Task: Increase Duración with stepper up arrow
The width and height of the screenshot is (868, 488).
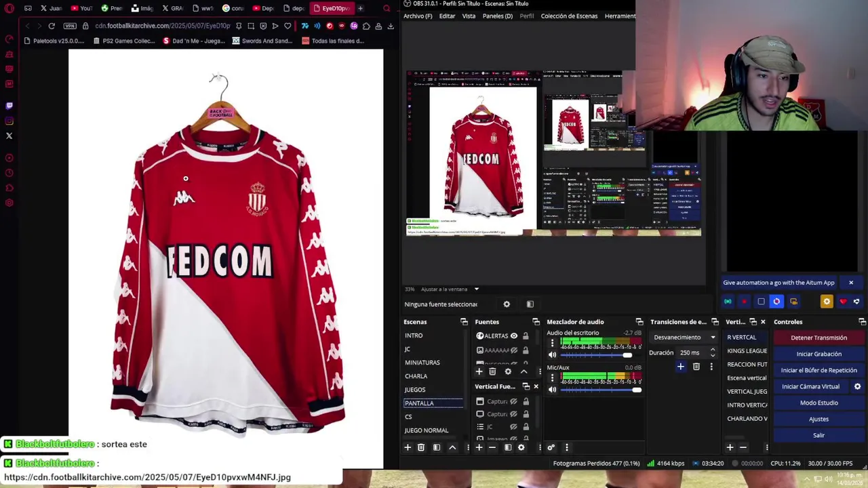Action: [x=712, y=350]
